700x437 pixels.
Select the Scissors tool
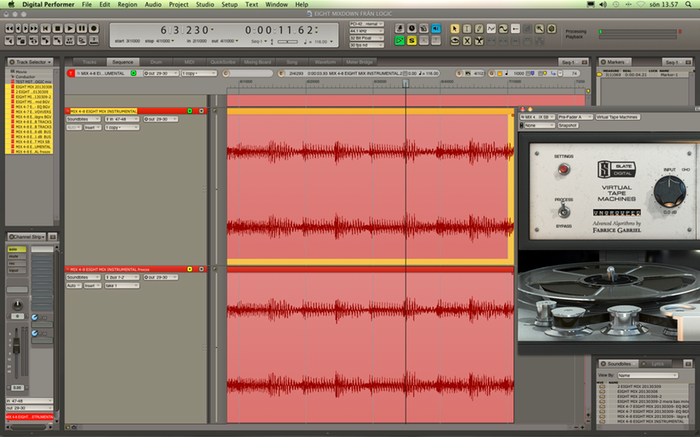[479, 41]
